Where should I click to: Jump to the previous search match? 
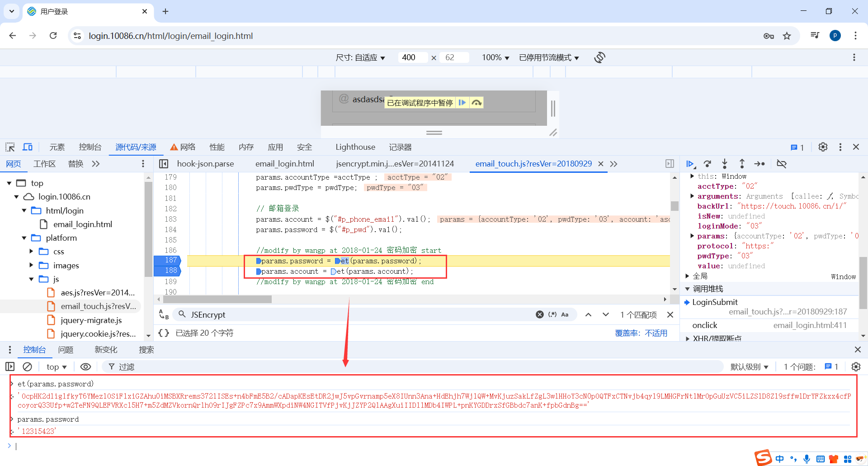(588, 314)
